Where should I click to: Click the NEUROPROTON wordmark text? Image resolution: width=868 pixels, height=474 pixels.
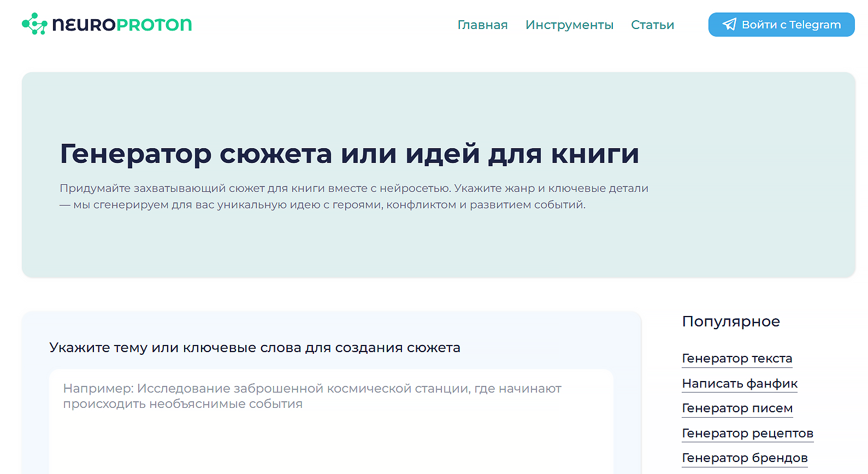tap(122, 25)
